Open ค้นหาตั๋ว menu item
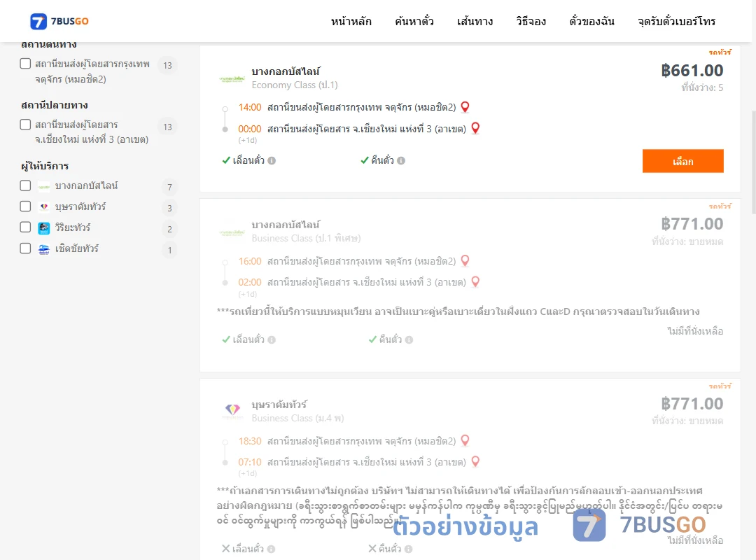756x560 pixels. coord(414,21)
